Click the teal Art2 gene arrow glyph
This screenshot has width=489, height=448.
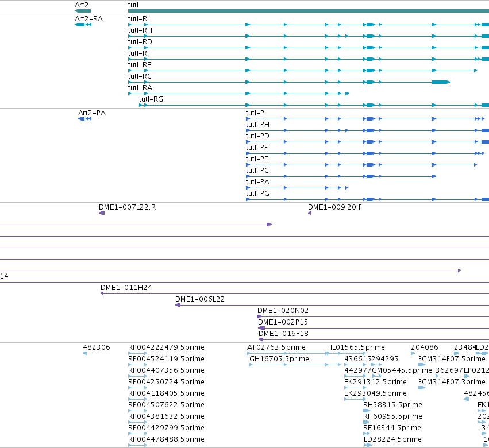[x=83, y=11]
